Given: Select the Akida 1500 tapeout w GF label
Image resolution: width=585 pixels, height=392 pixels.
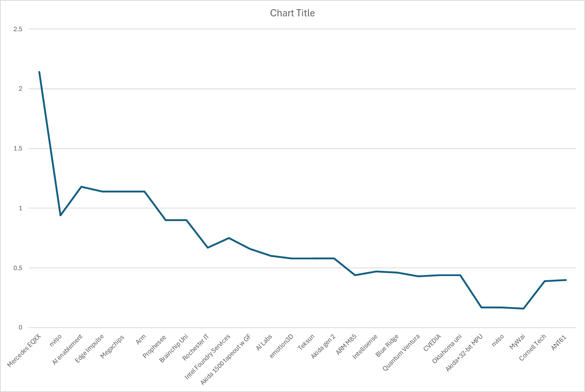Looking at the screenshot, I should (226, 359).
